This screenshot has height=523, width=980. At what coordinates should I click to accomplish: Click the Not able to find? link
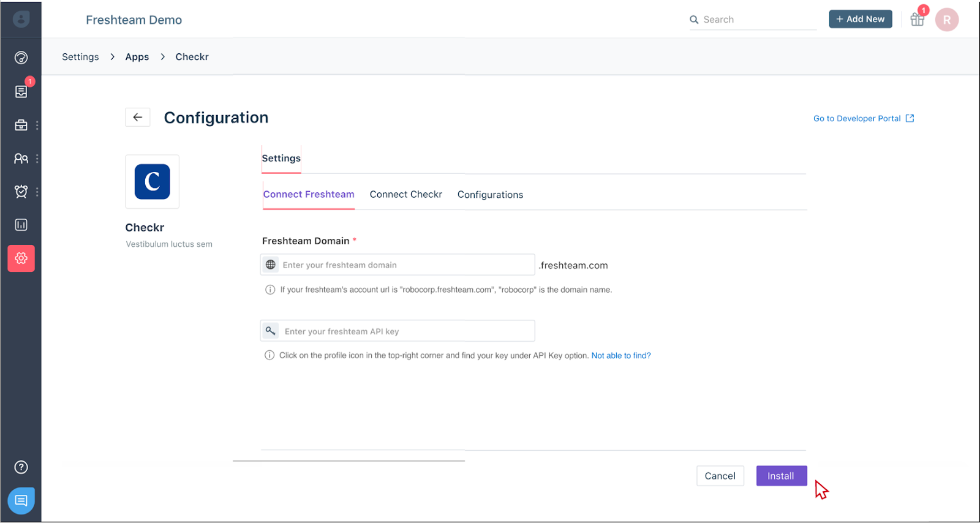click(x=621, y=355)
